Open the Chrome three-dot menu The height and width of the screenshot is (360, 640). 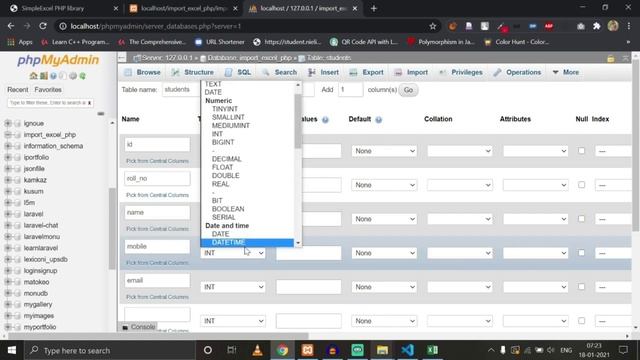coord(629,26)
